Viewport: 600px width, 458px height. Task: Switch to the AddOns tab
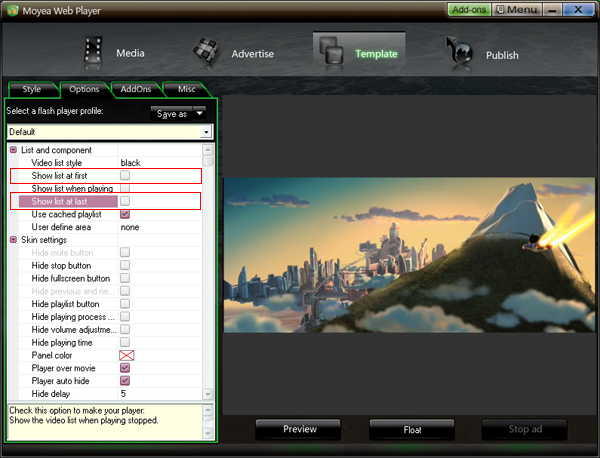[x=135, y=89]
